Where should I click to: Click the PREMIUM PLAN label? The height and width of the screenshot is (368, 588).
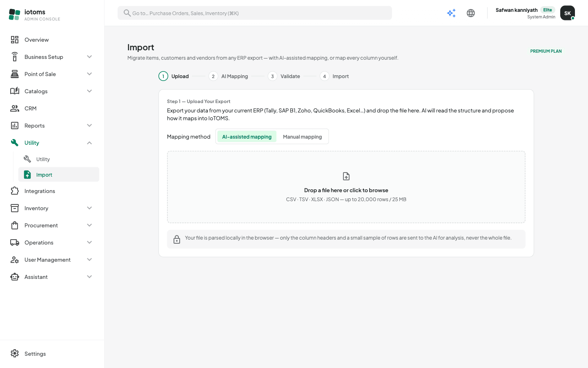pyautogui.click(x=546, y=51)
